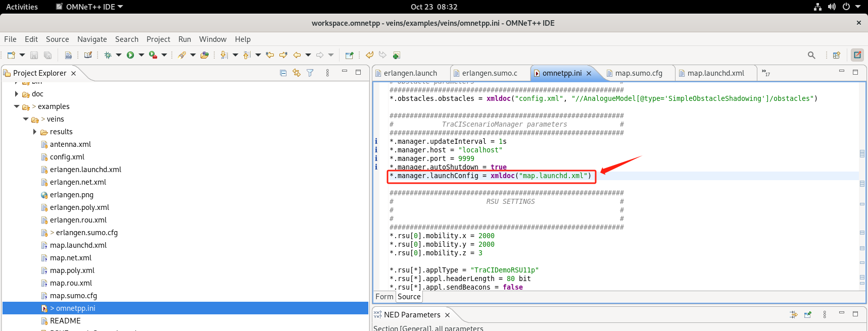Screen dimensions: 868x331
Task: Show the hidden editors list (»17)
Action: click(x=766, y=73)
